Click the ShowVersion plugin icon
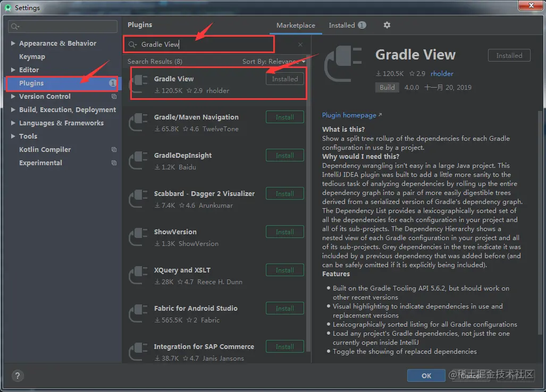Viewport: 546px width, 392px height. point(139,237)
